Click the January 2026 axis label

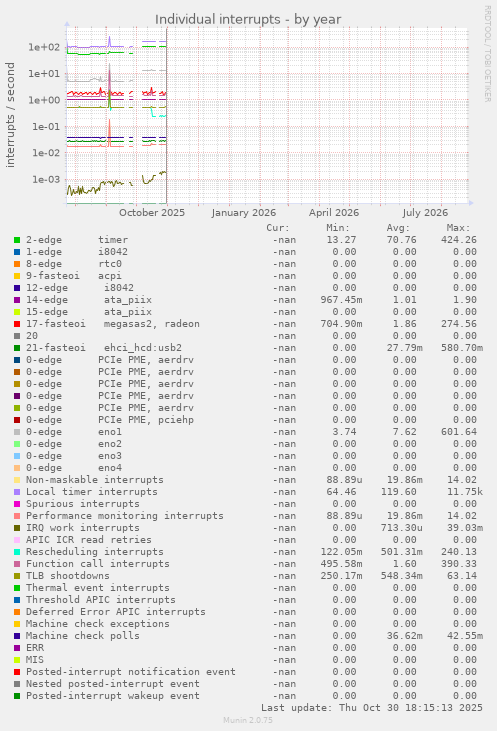click(x=243, y=213)
